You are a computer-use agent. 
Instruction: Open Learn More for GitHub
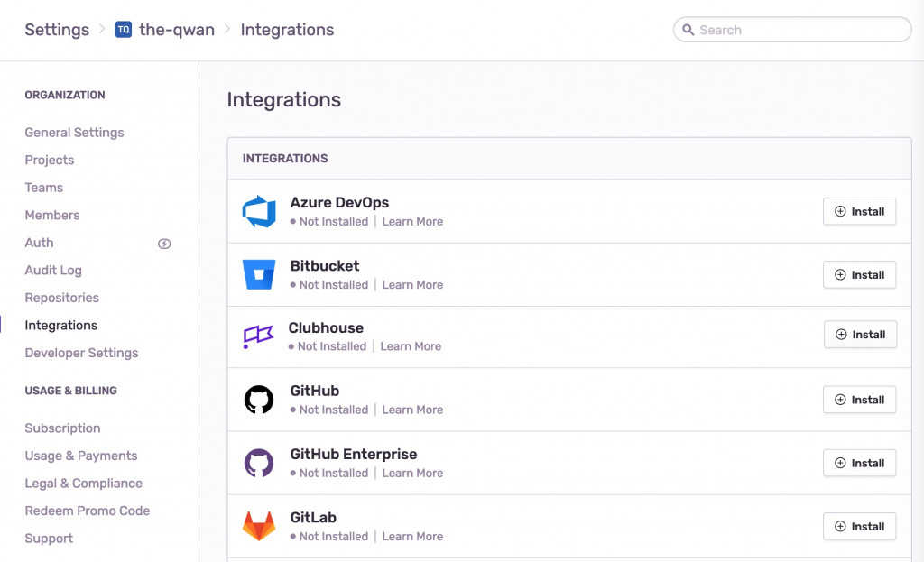tap(412, 410)
